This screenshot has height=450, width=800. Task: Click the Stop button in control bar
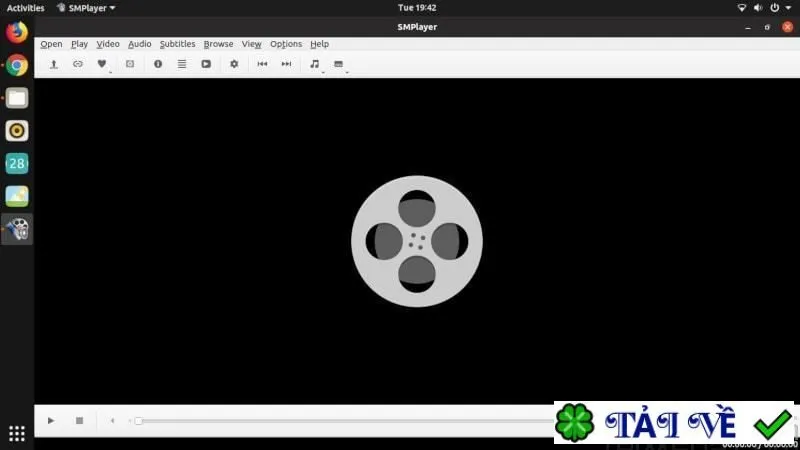point(79,421)
